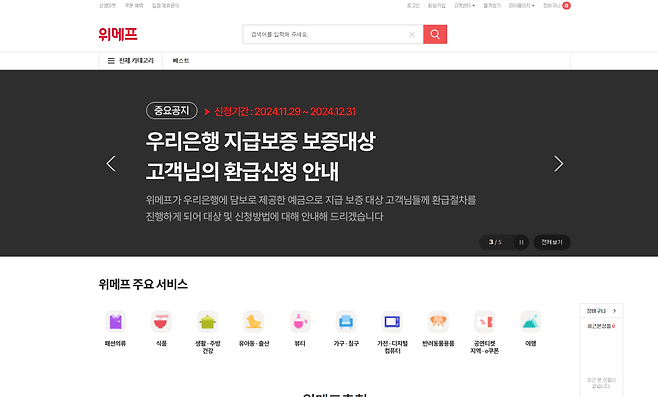Click the red search magnifier button
658x397 pixels.
pos(435,34)
